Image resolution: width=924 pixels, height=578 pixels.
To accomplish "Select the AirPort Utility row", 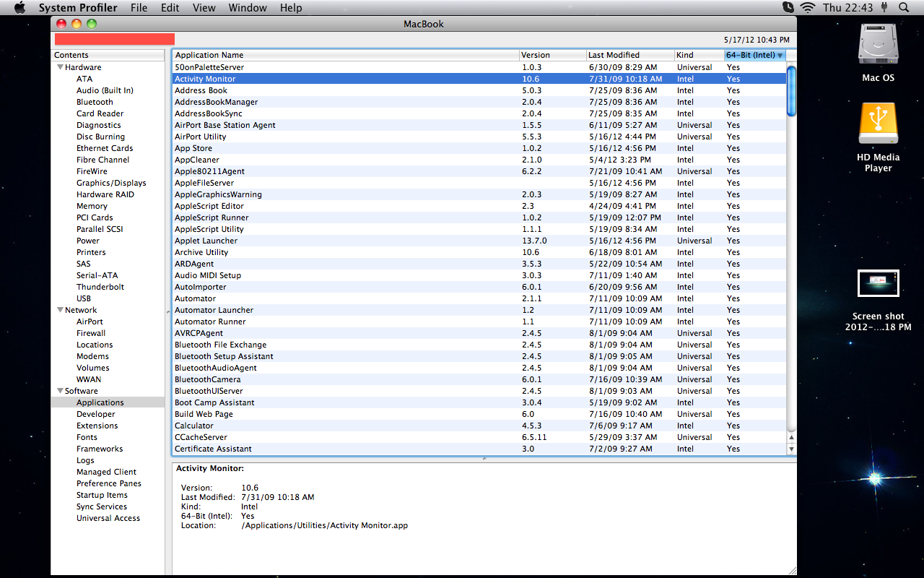I will point(479,137).
